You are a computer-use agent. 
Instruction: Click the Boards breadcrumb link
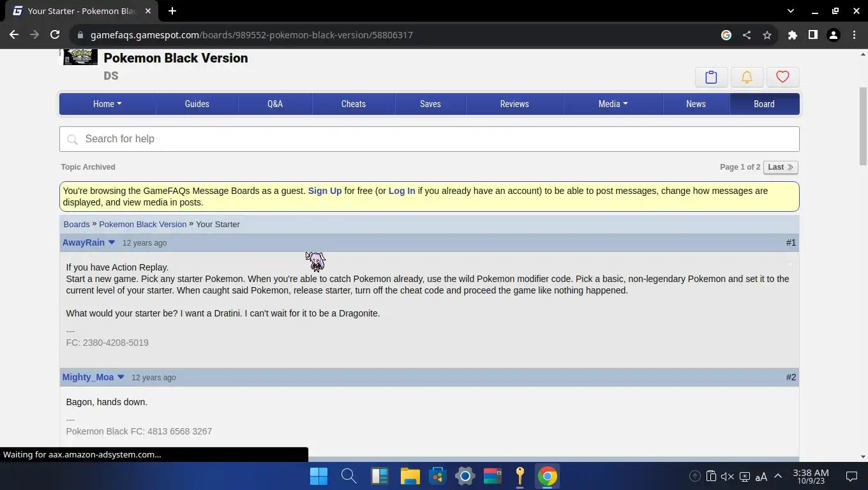(x=77, y=224)
